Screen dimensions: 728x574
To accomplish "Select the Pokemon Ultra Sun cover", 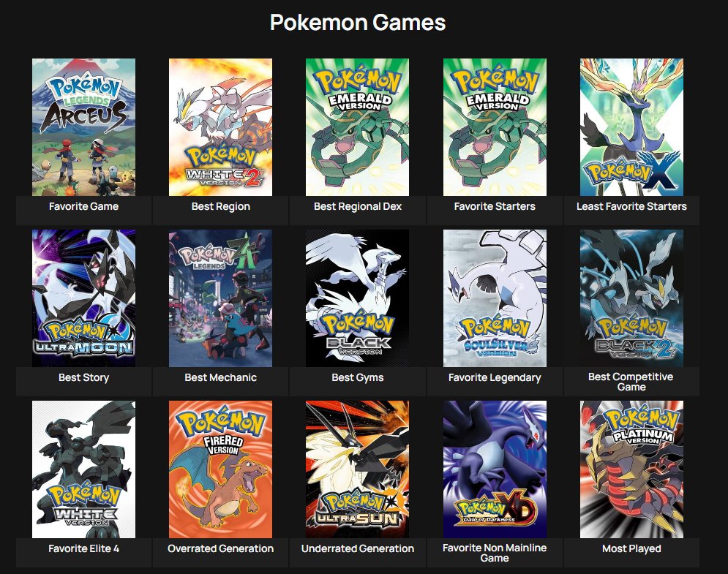I will coord(358,469).
